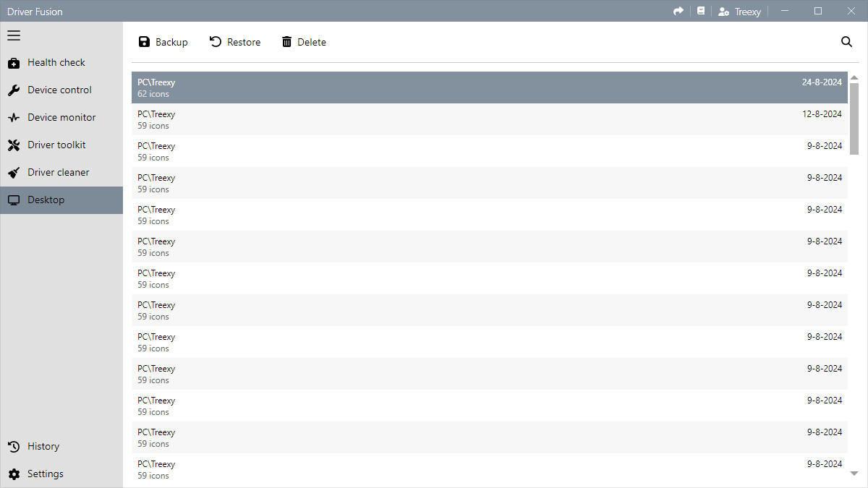The height and width of the screenshot is (488, 868).
Task: Click the Backup toolbar button
Action: click(163, 42)
